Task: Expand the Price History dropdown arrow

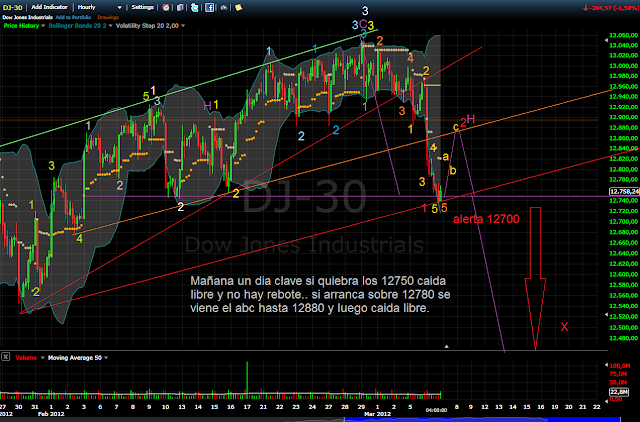Action: 43,26
